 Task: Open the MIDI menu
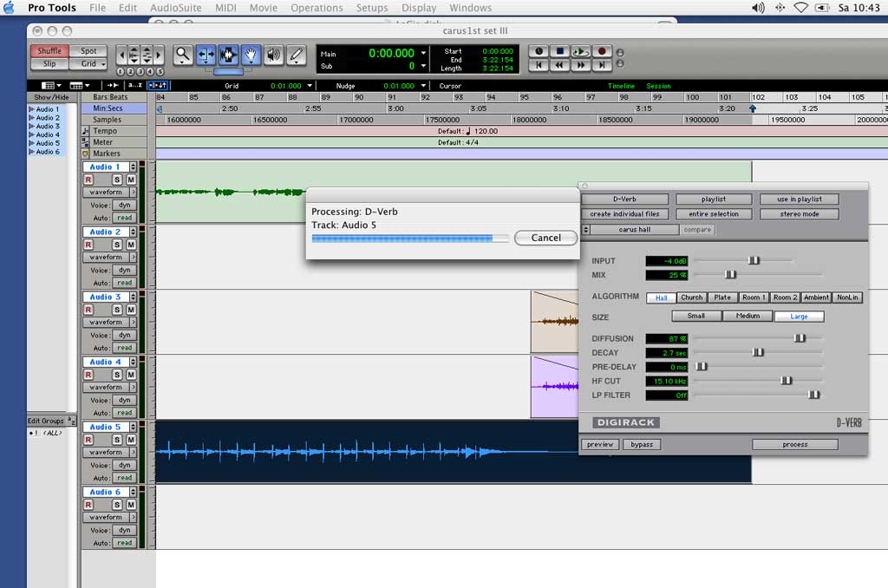(x=225, y=8)
